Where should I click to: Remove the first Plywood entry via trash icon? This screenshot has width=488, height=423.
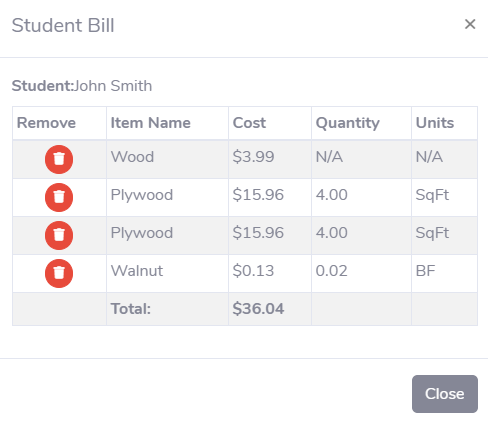(59, 197)
